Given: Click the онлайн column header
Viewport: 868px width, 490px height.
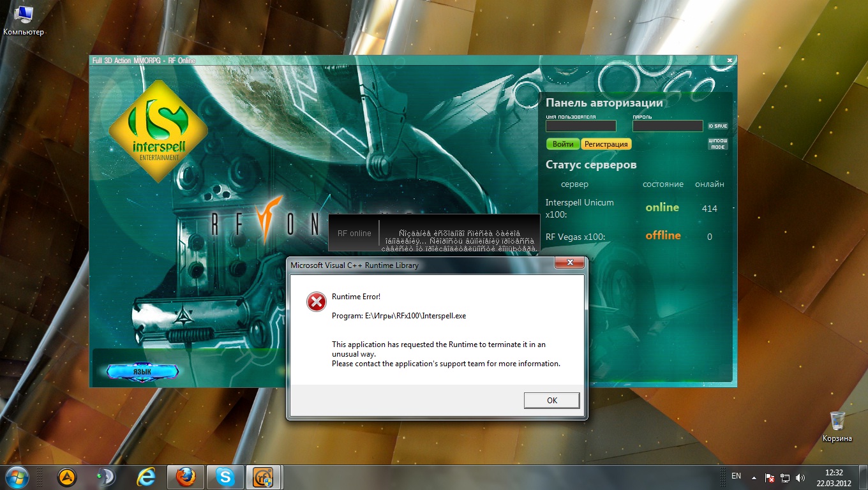Looking at the screenshot, I should (710, 184).
